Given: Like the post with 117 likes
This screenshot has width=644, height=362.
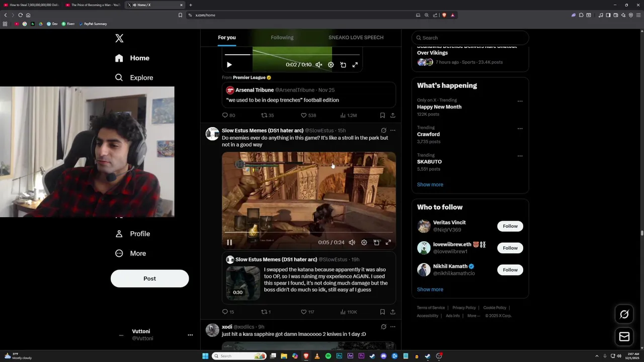Looking at the screenshot, I should (307, 312).
